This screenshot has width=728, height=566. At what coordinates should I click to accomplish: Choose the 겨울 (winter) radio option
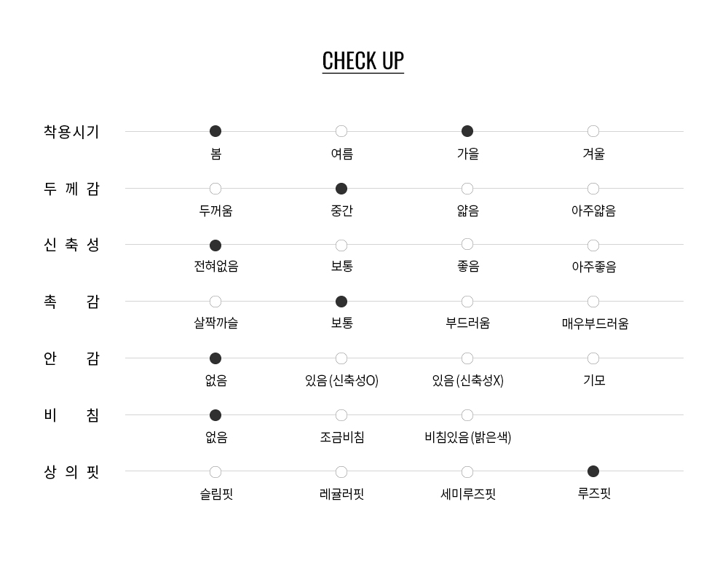pos(593,131)
